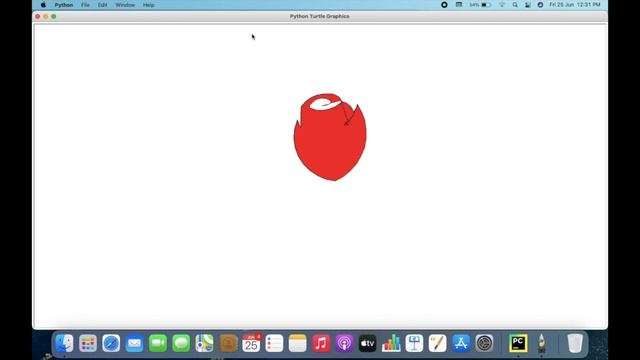Click the date and time display
The width and height of the screenshot is (640, 360).
click(575, 5)
